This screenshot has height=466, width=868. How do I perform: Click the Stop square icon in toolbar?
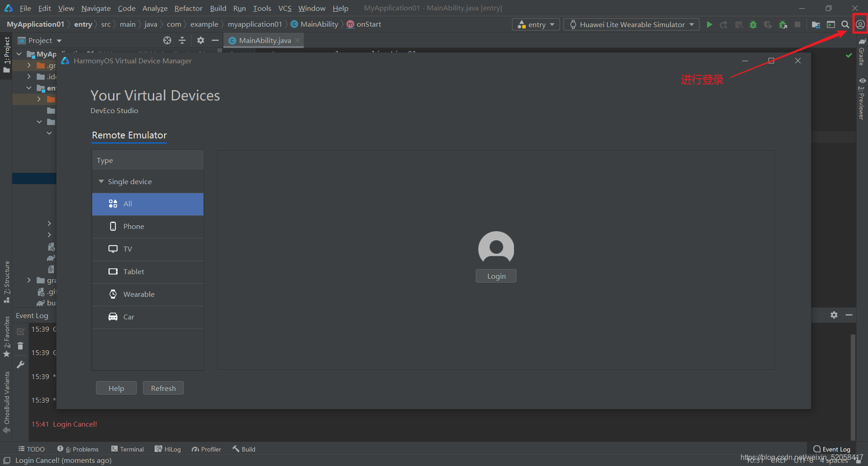798,24
